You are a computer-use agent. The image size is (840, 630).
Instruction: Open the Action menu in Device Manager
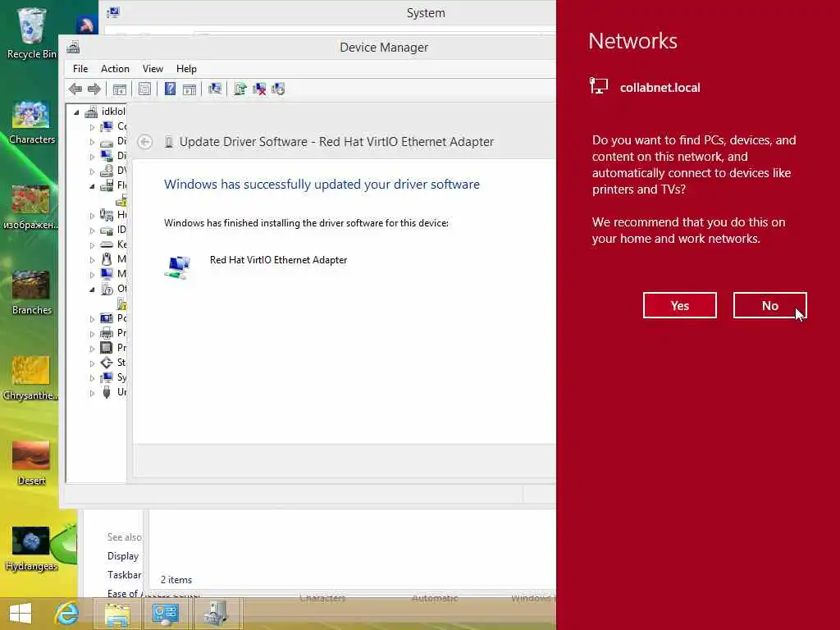pos(115,69)
